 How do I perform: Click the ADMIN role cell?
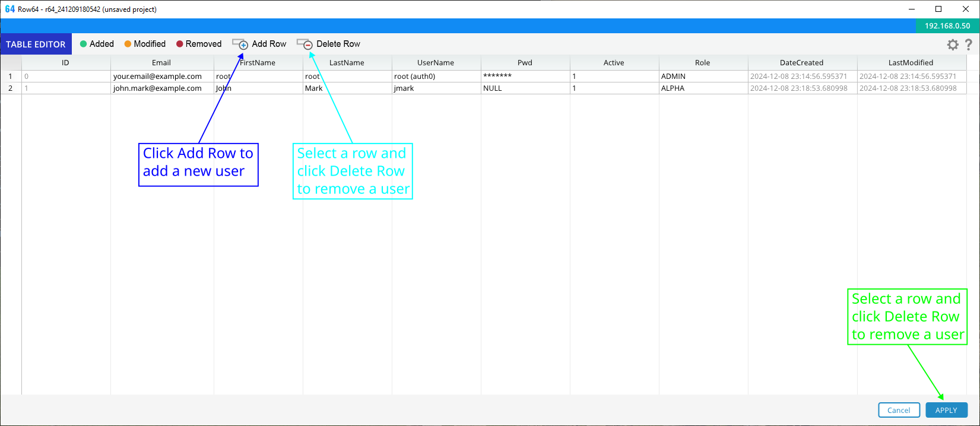pos(673,77)
